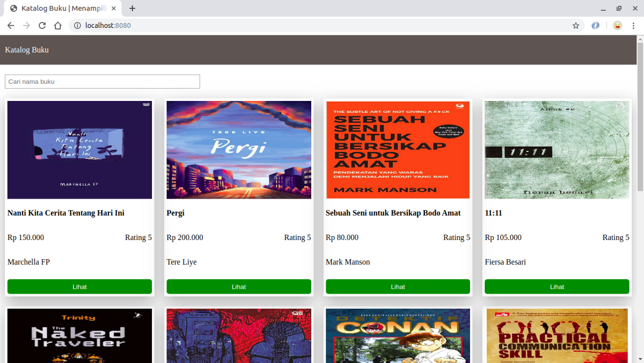Click the author name 'Mark Manson'

pyautogui.click(x=348, y=262)
